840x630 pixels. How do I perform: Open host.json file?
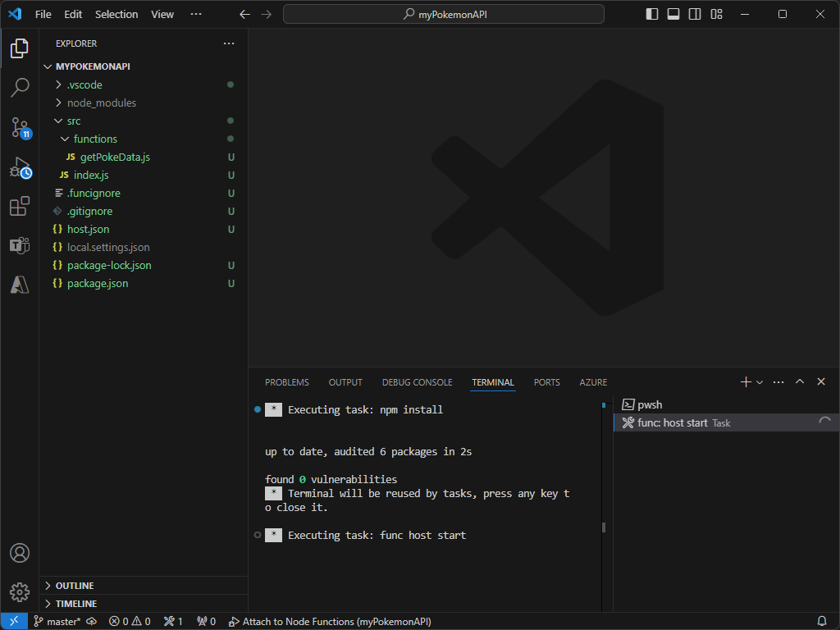coord(144,230)
